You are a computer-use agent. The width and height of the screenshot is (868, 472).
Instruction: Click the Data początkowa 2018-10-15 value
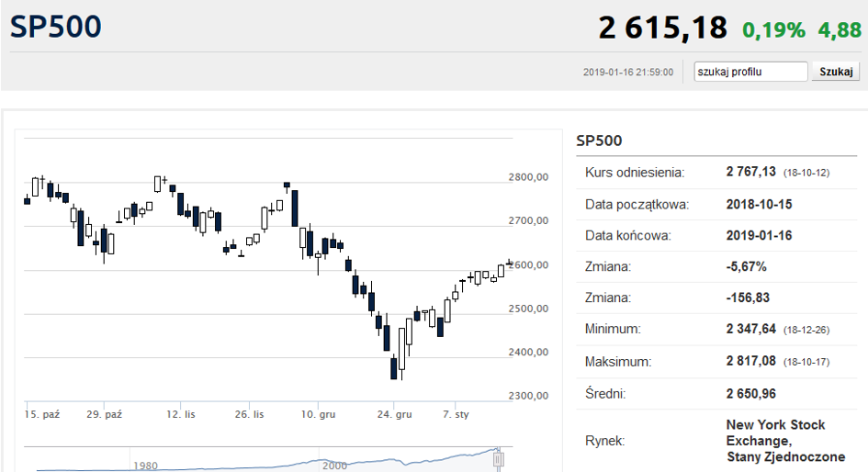[x=759, y=204]
